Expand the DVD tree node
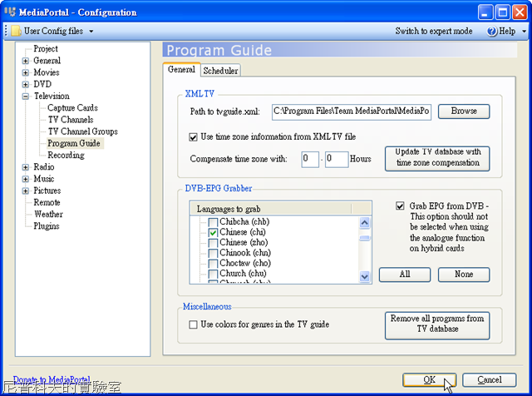Image resolution: width=532 pixels, height=396 pixels. point(26,85)
